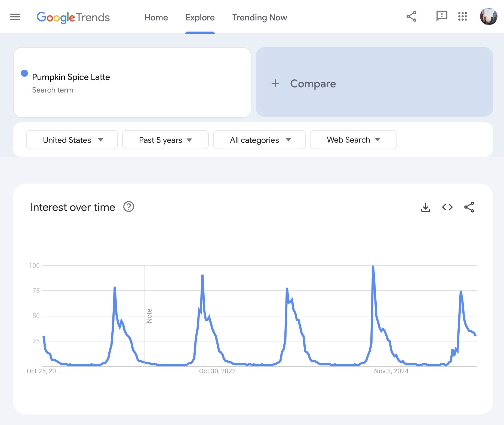The image size is (504, 425).
Task: Show help for Interest over time
Action: pos(129,207)
